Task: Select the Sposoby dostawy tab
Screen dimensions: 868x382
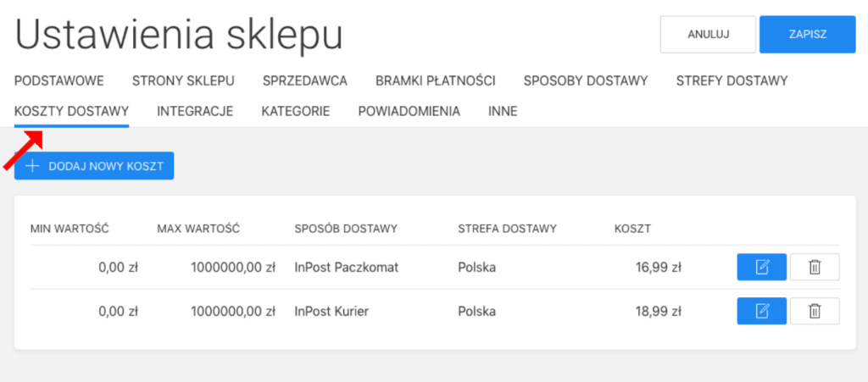Action: coord(586,81)
